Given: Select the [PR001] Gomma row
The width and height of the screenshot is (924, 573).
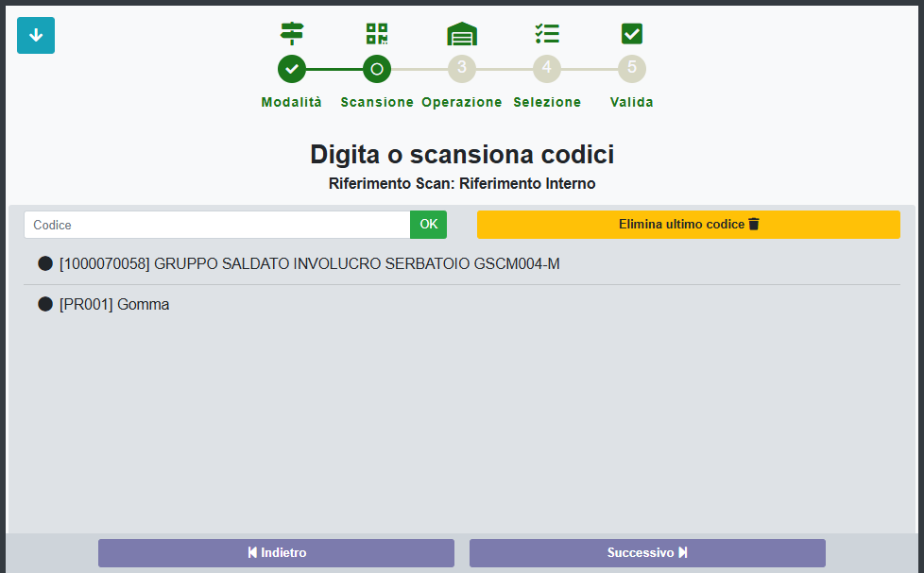Looking at the screenshot, I should coord(462,305).
